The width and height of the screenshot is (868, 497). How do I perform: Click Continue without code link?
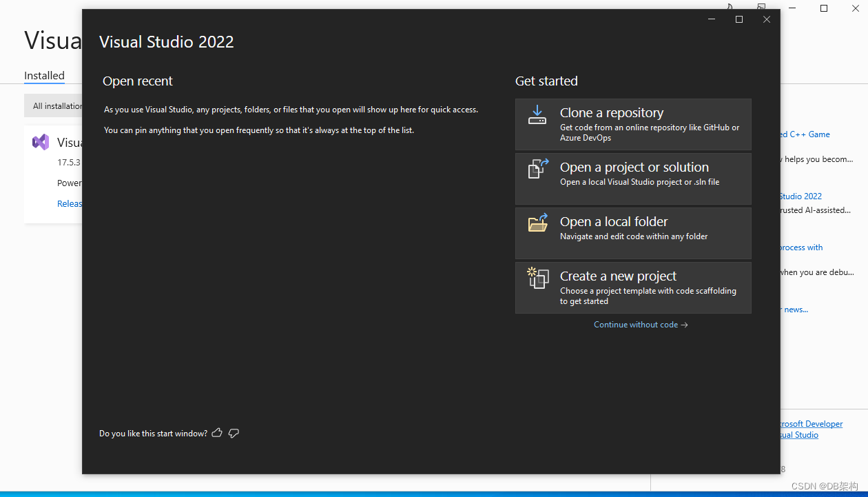tap(641, 325)
